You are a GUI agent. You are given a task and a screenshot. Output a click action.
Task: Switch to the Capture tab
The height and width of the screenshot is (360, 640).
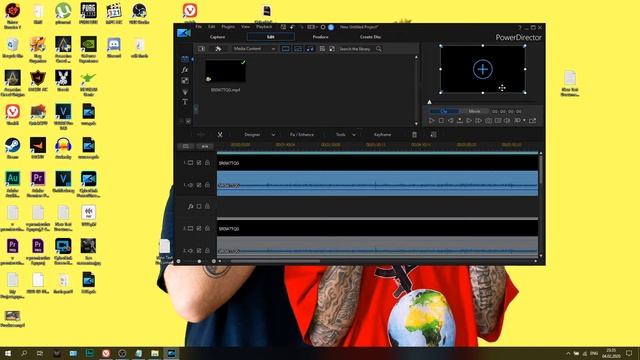point(218,37)
